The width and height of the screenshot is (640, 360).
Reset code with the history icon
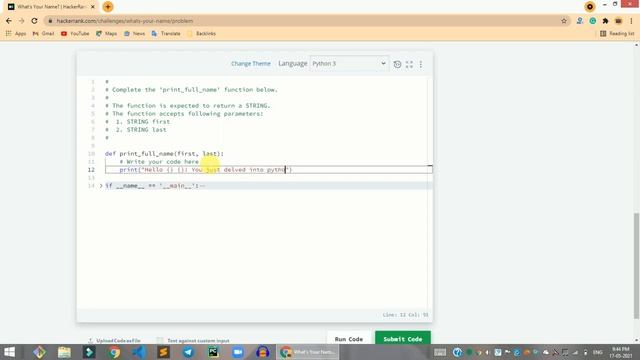tap(397, 64)
